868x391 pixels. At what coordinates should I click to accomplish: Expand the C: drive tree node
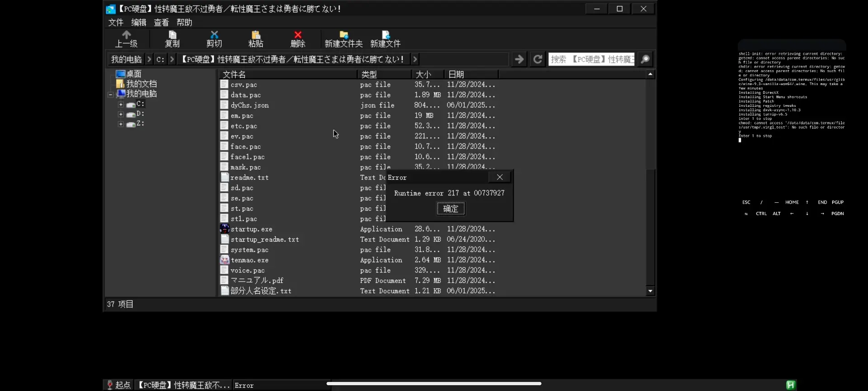point(121,105)
